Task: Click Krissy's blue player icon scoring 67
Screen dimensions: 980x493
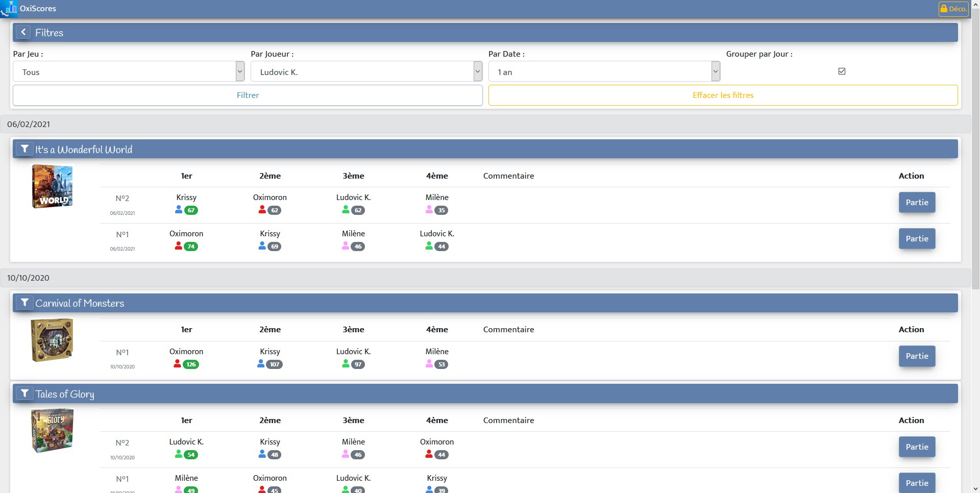Action: 179,210
